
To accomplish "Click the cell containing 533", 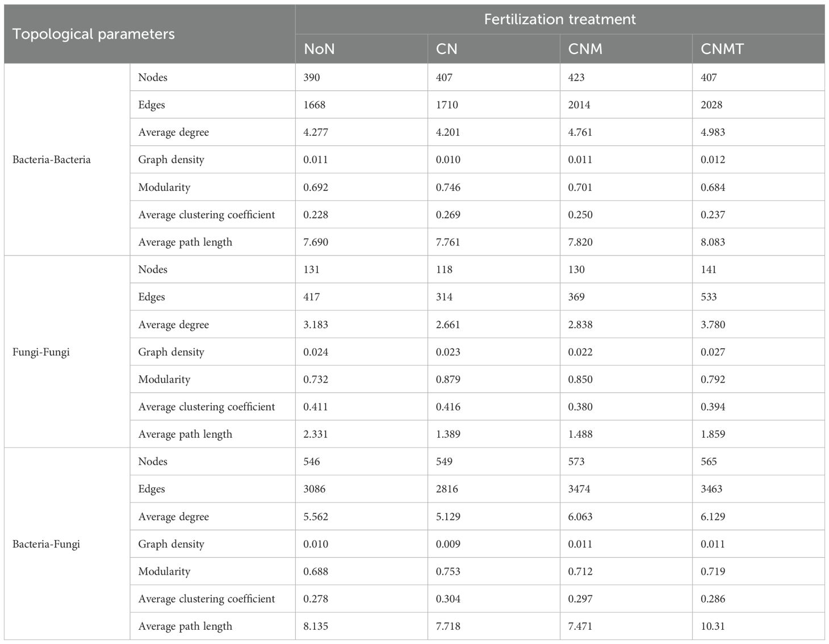I will click(x=709, y=297).
